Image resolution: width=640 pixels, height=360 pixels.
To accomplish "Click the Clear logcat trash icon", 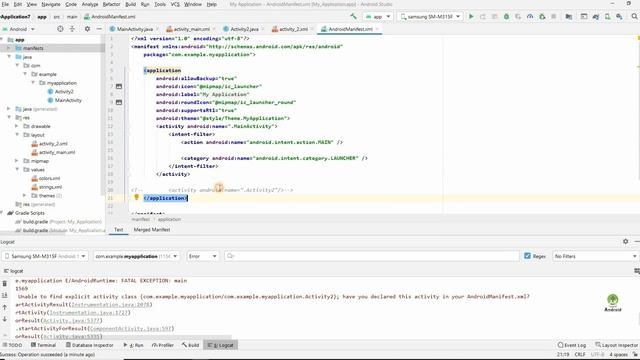I will click(x=4, y=283).
